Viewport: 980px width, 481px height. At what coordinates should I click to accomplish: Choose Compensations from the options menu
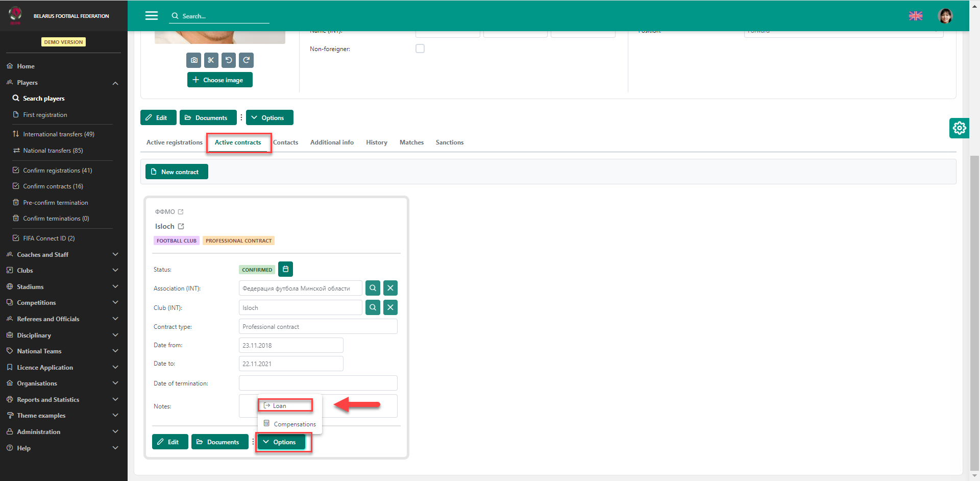click(294, 424)
